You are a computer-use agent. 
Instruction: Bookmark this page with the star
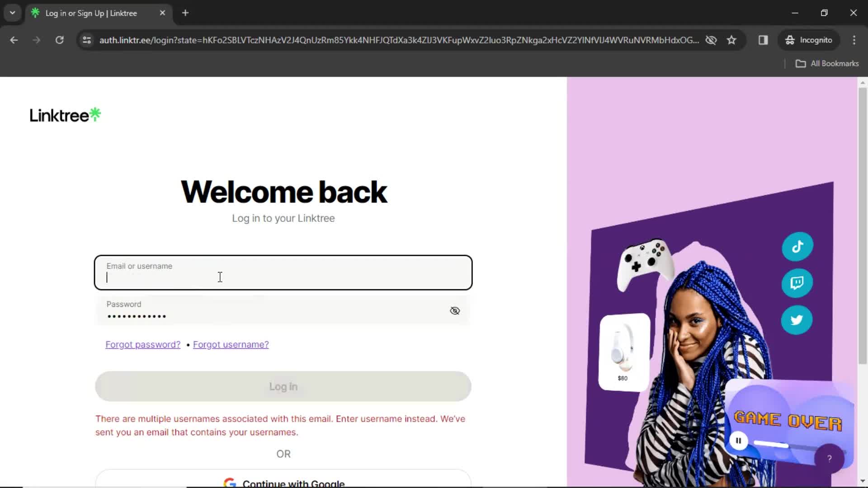731,40
